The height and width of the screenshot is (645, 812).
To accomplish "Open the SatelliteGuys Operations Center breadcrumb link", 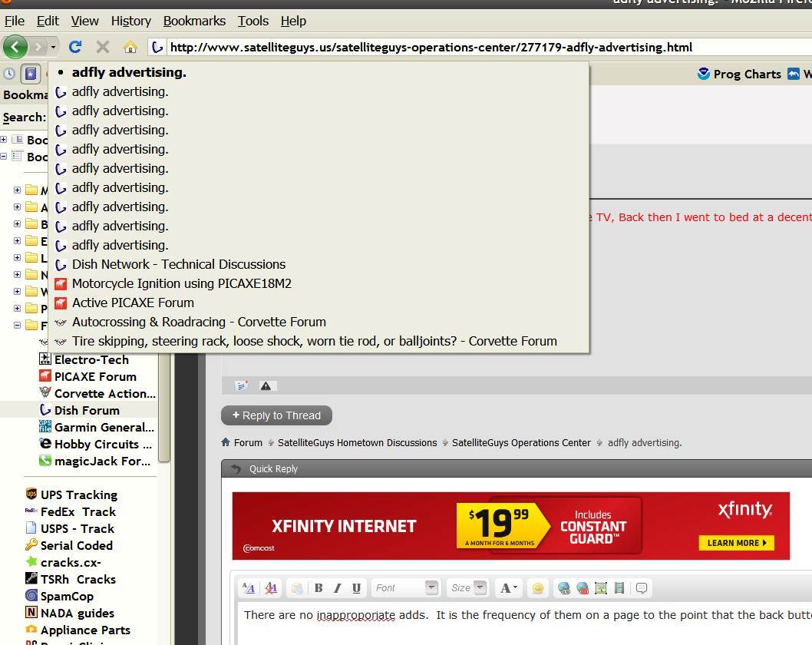I will coord(521,442).
